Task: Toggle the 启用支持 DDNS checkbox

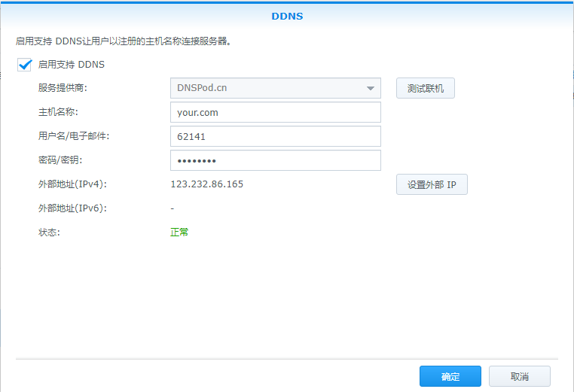Action: pyautogui.click(x=25, y=65)
